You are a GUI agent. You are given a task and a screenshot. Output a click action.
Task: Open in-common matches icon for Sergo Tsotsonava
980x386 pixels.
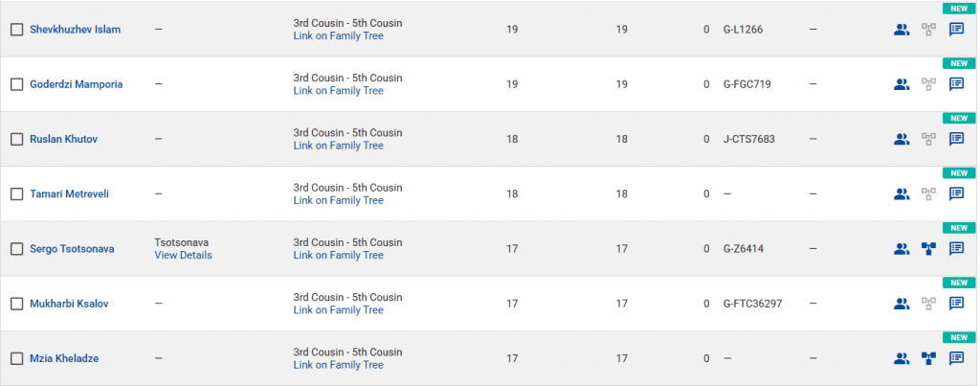pyautogui.click(x=901, y=249)
